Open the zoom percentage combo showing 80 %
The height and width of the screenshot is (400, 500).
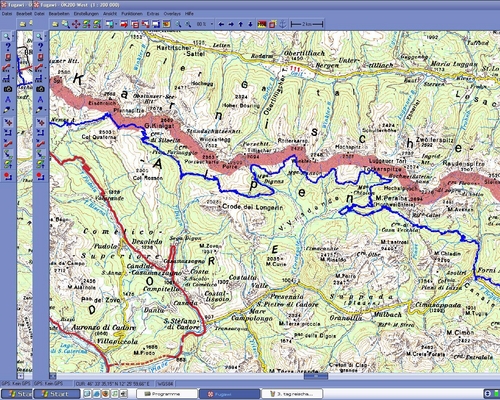coord(202,24)
